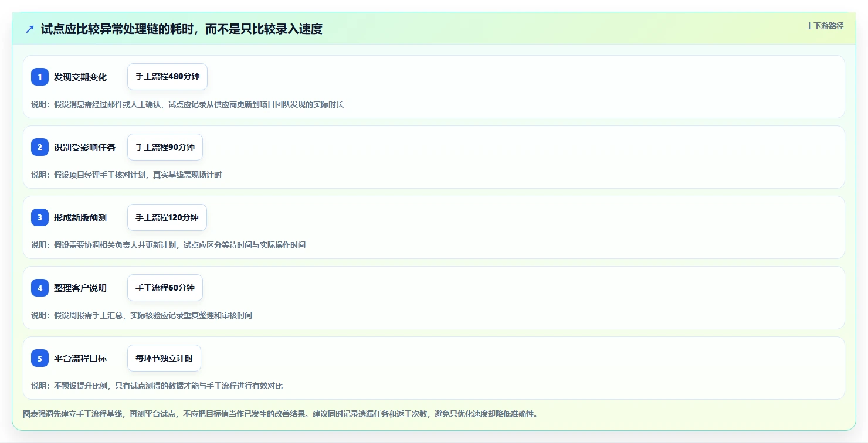Click step number 4 badge
Image resolution: width=868 pixels, height=443 pixels.
point(40,288)
